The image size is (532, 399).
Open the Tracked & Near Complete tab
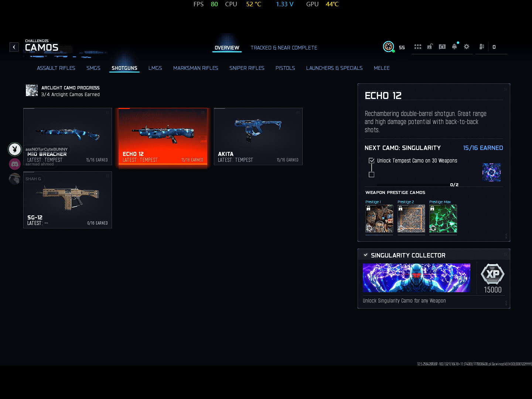[x=284, y=48]
